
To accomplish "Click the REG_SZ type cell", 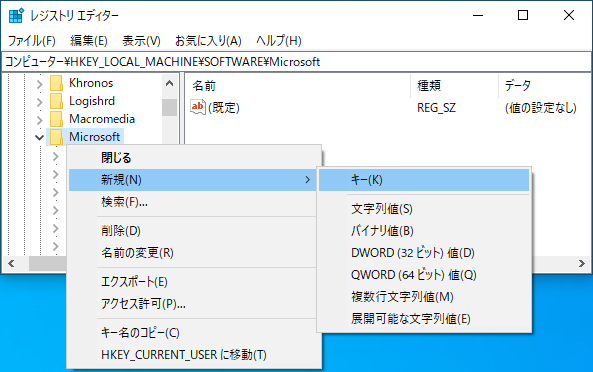I will pos(436,108).
